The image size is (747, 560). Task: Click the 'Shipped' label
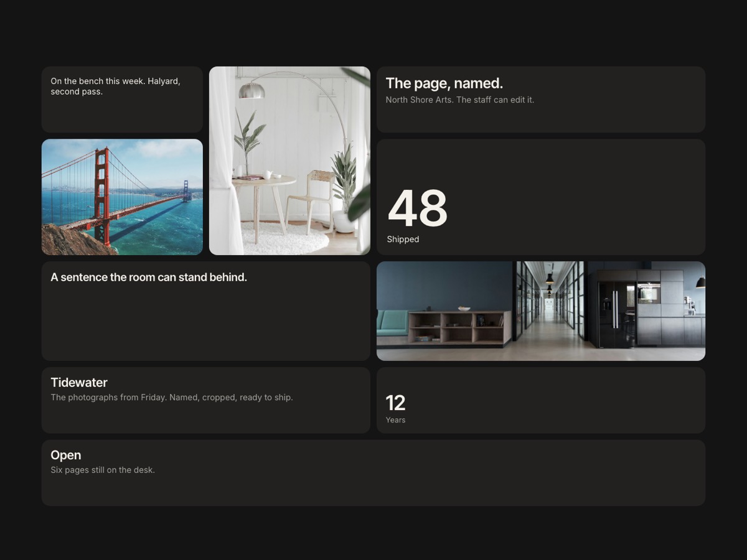pos(403,240)
